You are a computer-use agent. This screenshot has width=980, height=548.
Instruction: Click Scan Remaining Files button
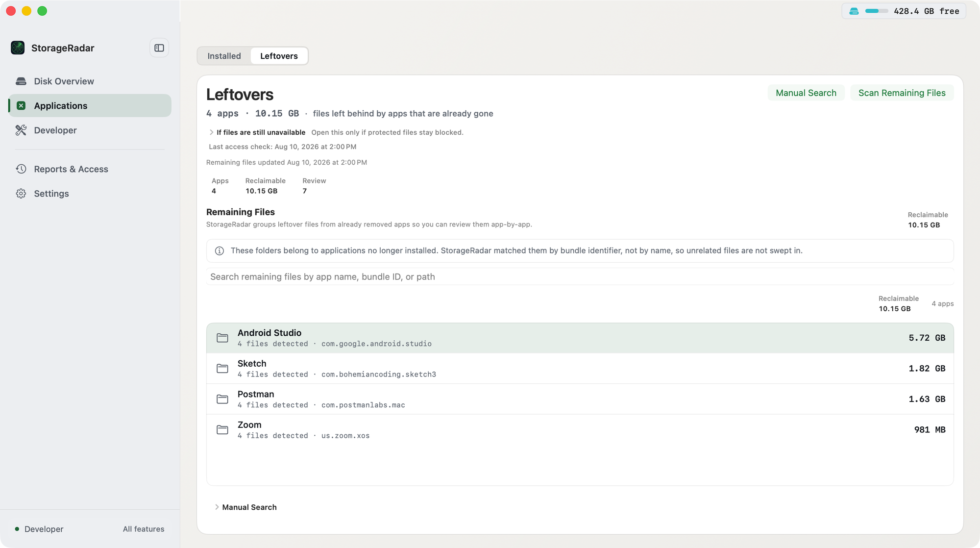tap(902, 93)
